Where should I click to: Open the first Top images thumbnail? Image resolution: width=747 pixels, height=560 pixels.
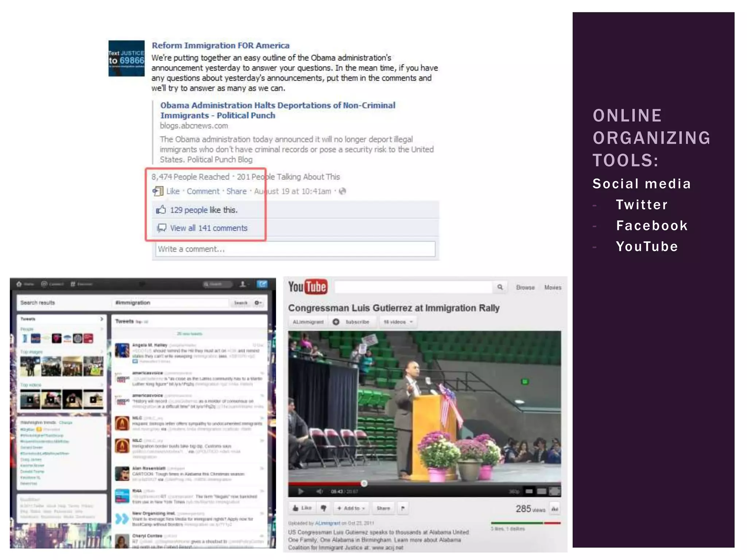coord(30,366)
